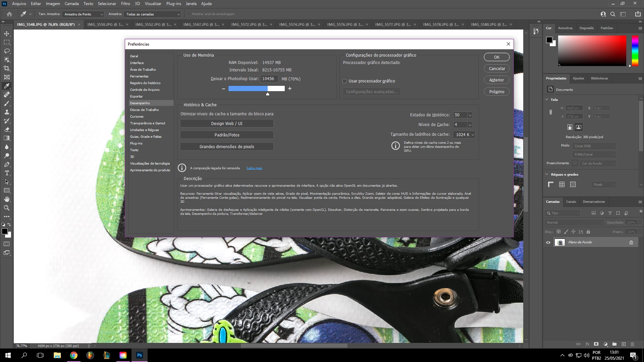The height and width of the screenshot is (362, 644).
Task: Enable Usar processador gráfico checkbox
Action: coord(344,81)
